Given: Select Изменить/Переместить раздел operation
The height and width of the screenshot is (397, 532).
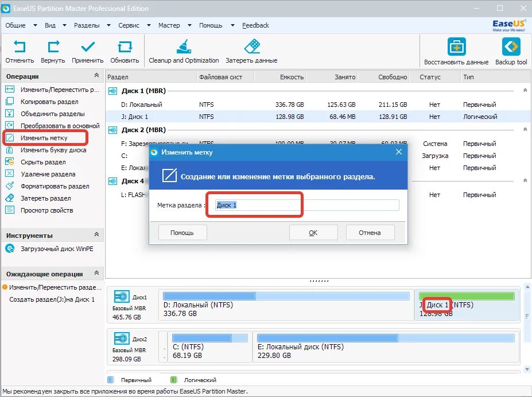Looking at the screenshot, I should tap(53, 90).
